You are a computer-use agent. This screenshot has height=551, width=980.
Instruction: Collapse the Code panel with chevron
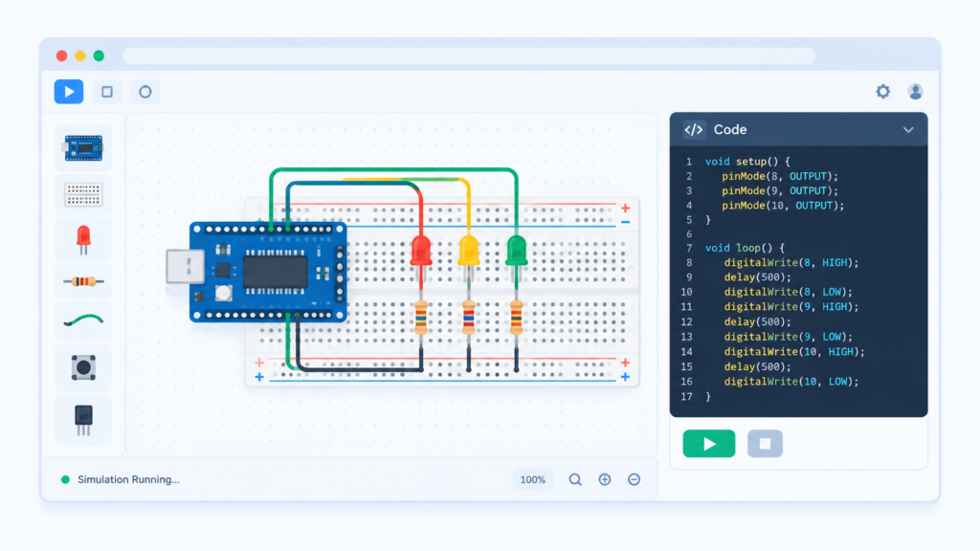click(908, 130)
